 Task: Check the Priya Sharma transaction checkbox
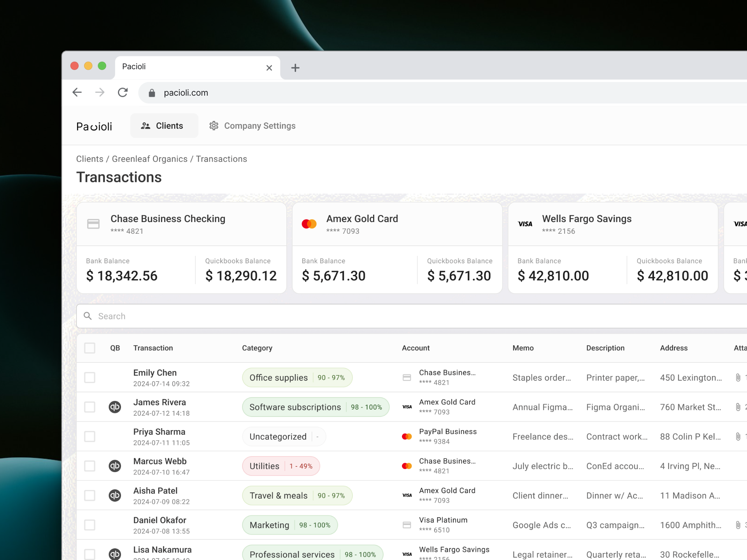(90, 436)
